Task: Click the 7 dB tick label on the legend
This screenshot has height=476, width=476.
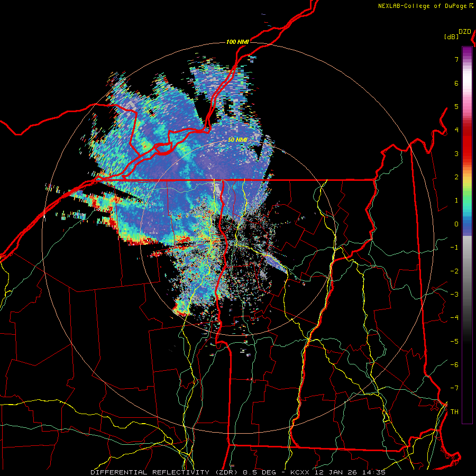Action: coord(456,59)
